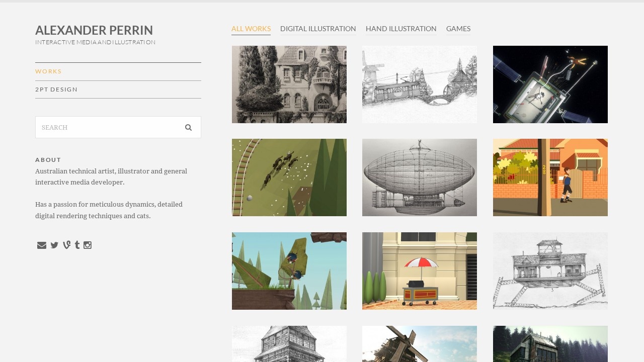This screenshot has height=362, width=644.
Task: Open the Vine profile icon
Action: pyautogui.click(x=66, y=245)
